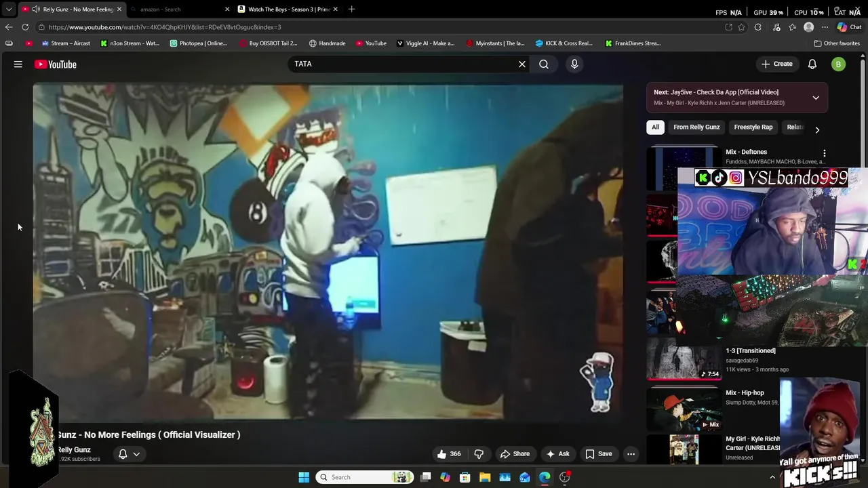
Task: Click the Windows taskbar Search box
Action: click(x=366, y=477)
